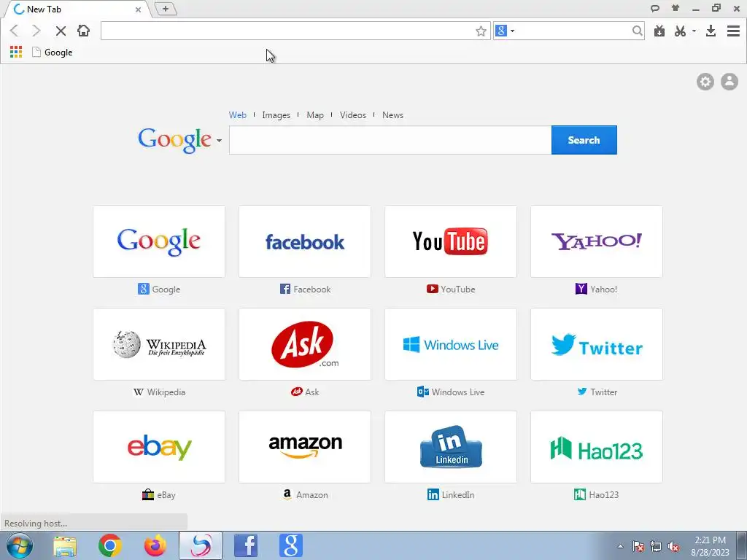This screenshot has width=747, height=560.
Task: Open the Wikipedia speed dial thumbnail
Action: point(159,344)
